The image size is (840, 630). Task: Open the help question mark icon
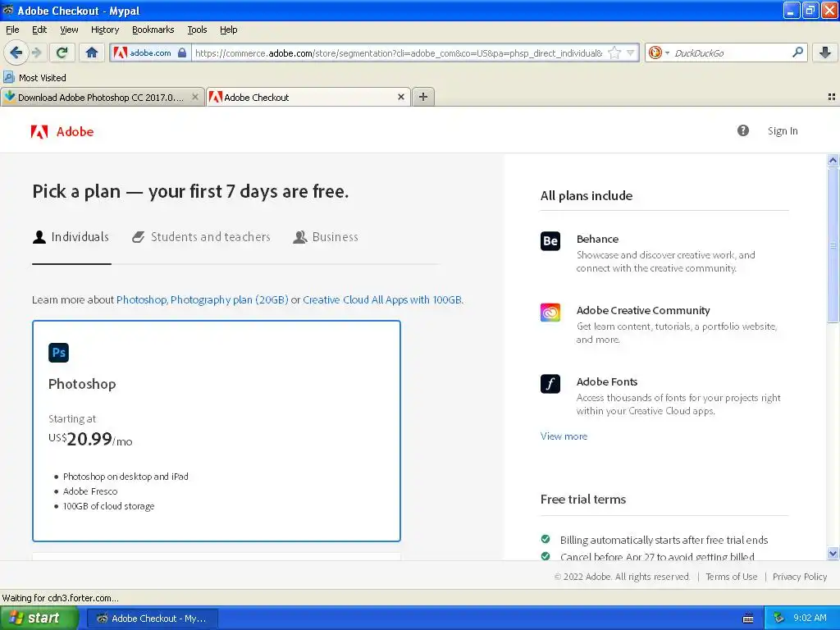click(x=742, y=130)
